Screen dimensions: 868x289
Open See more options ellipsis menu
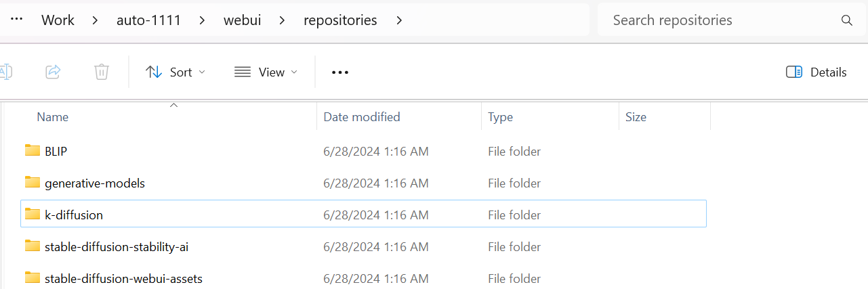339,72
